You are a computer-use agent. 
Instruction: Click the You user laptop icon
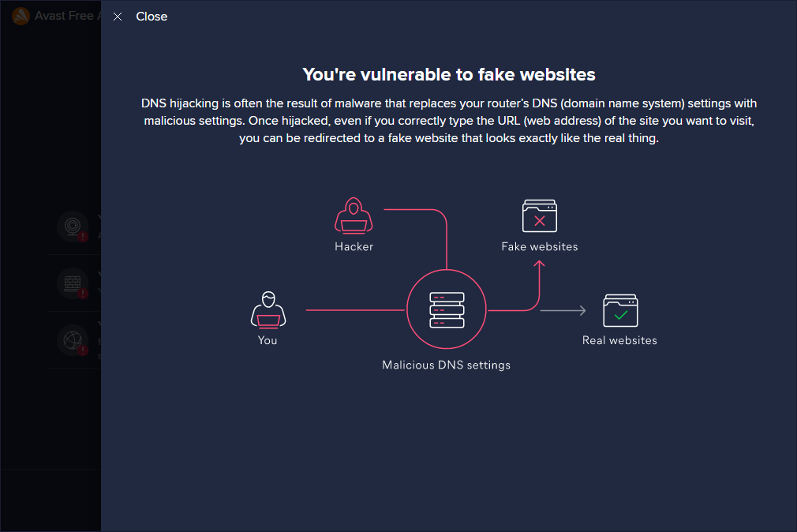(268, 309)
